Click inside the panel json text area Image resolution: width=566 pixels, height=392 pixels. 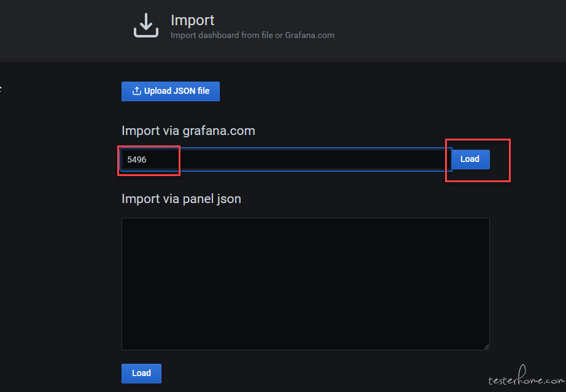tap(305, 284)
